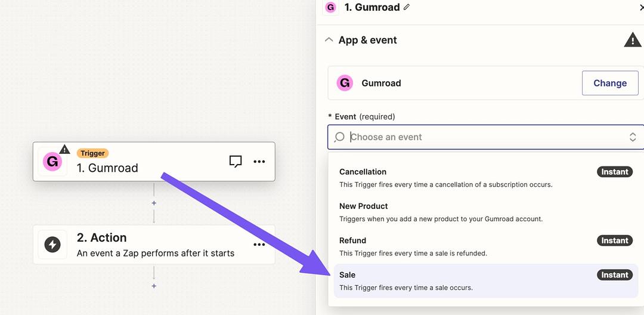Click the Change app button
644x315 pixels.
(x=609, y=84)
